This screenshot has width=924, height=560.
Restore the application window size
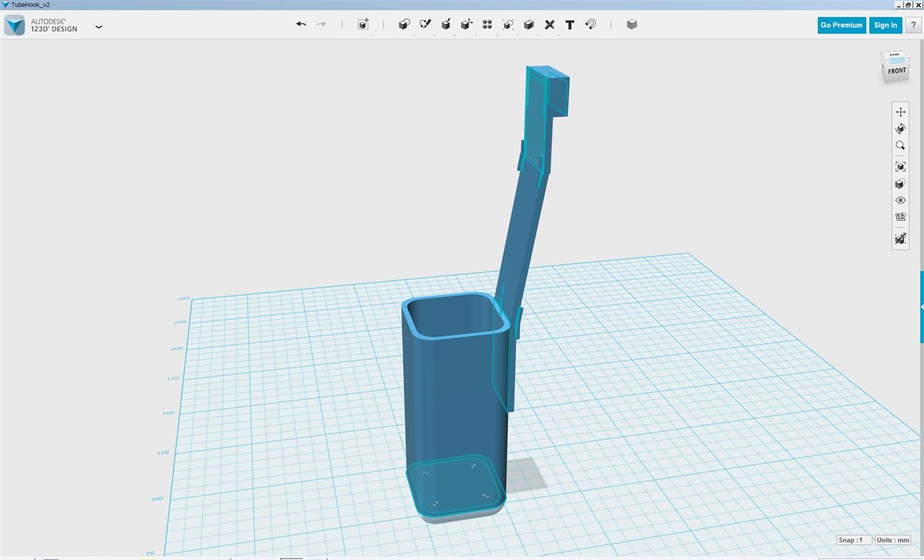point(908,4)
